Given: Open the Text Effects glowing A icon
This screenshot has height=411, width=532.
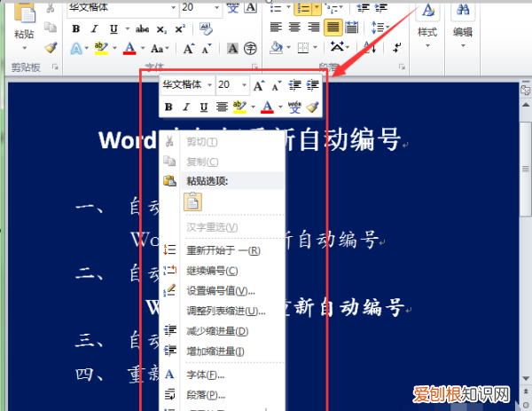Looking at the screenshot, I should point(76,48).
